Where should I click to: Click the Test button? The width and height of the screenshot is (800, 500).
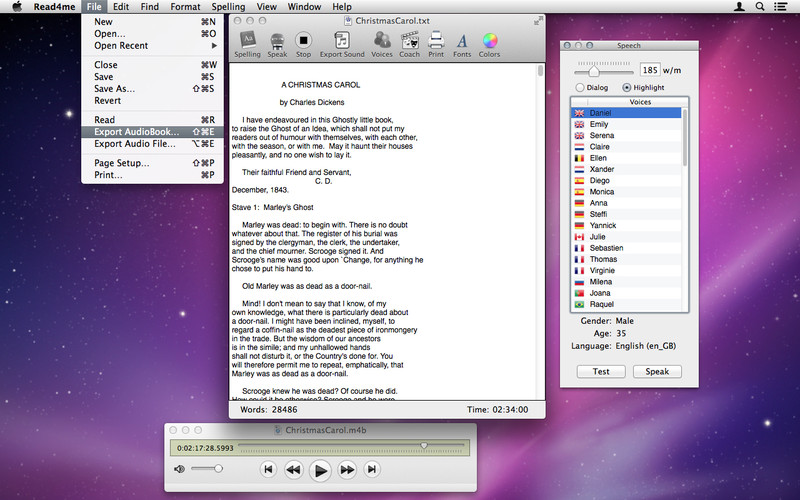coord(601,371)
